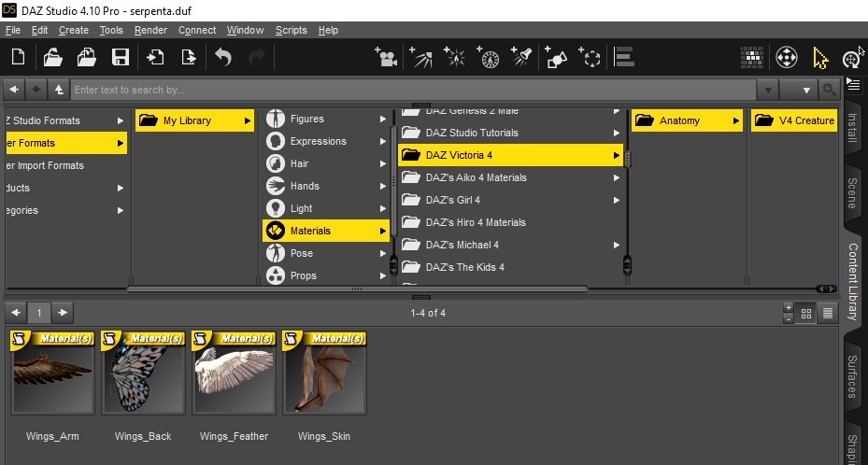Go forward in content navigation
The image size is (868, 465).
36,89
